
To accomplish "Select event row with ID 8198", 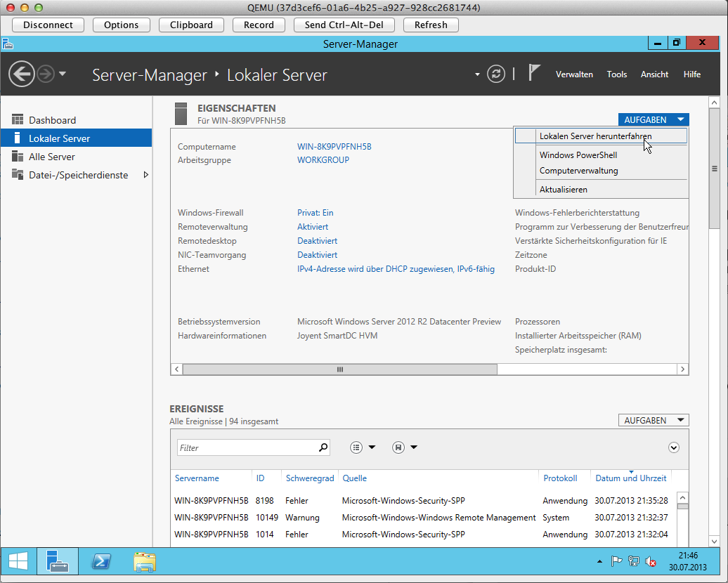I will (x=424, y=501).
